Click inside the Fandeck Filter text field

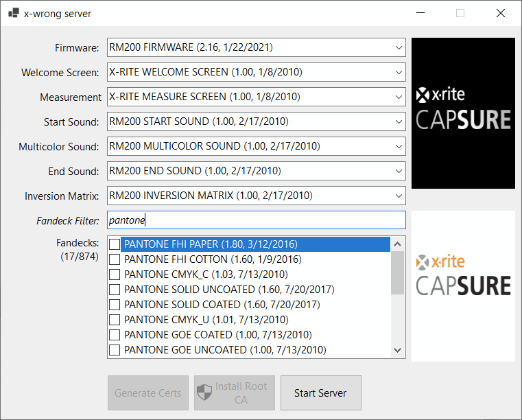[257, 220]
